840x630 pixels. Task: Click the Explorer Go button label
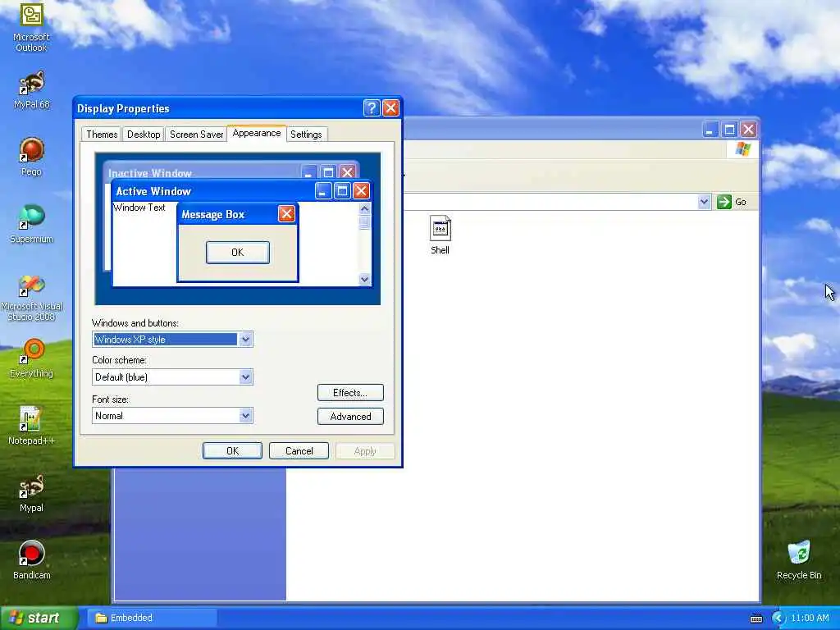click(741, 202)
